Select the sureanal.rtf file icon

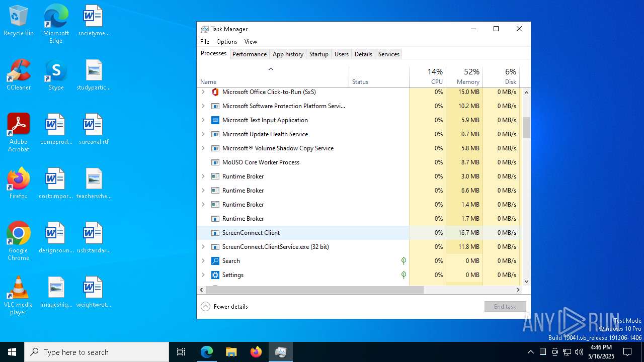pyautogui.click(x=94, y=130)
